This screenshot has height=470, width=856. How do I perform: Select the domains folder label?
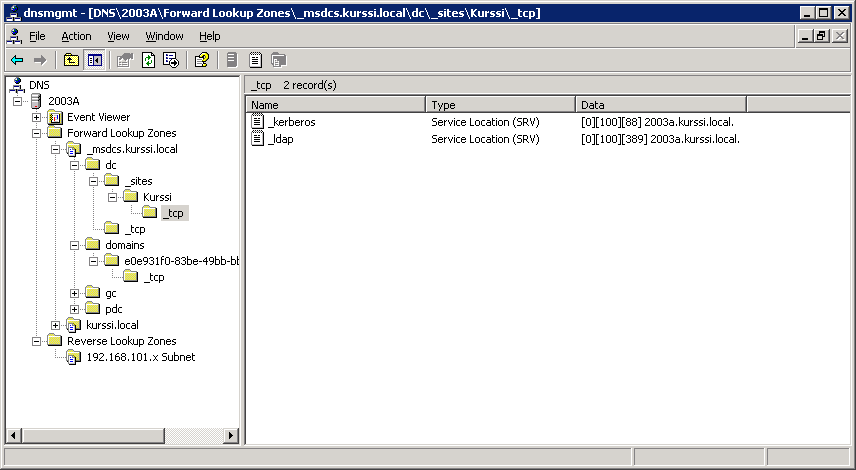124,245
